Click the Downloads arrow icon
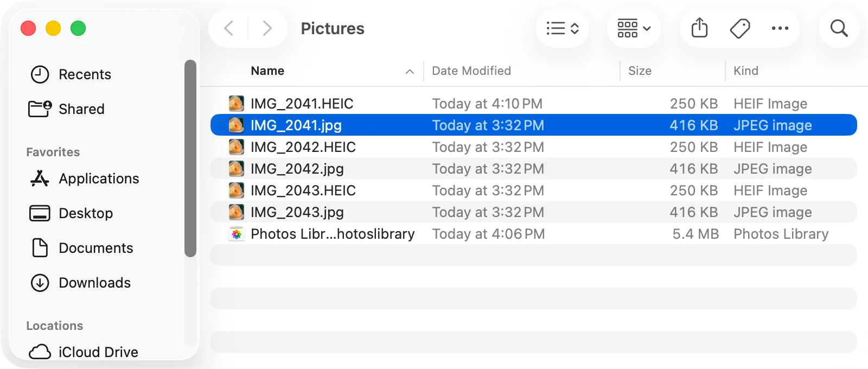 coord(40,283)
